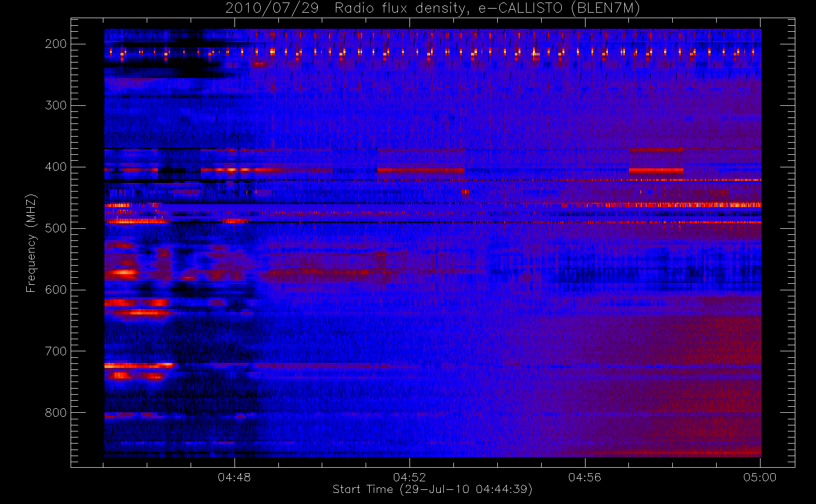The height and width of the screenshot is (504, 816).
Task: Select the 500 frequency tick label
Action: pos(55,228)
